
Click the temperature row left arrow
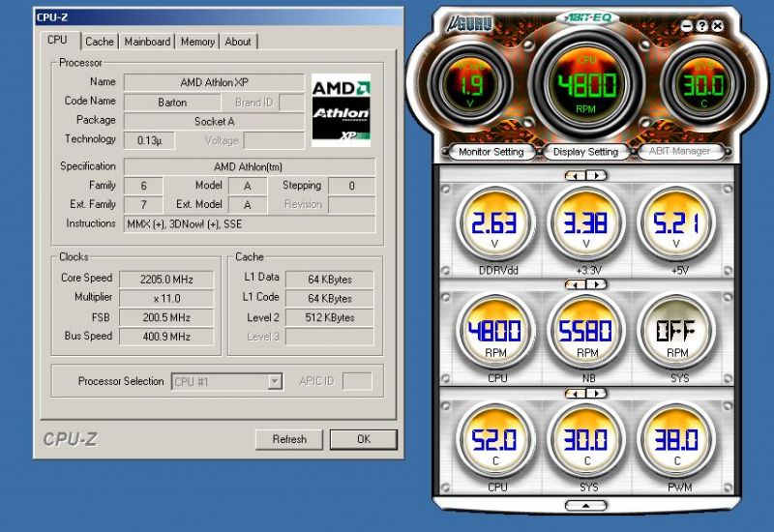pyautogui.click(x=575, y=394)
